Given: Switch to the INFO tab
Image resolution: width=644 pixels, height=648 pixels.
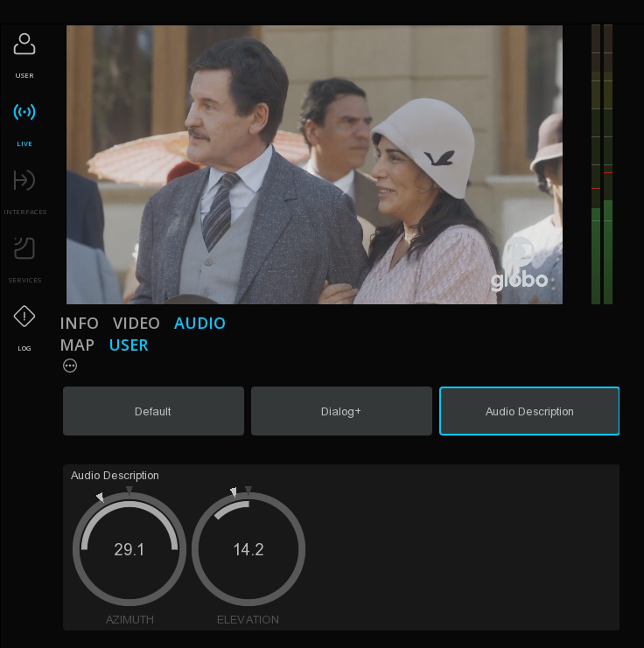Looking at the screenshot, I should click(80, 324).
